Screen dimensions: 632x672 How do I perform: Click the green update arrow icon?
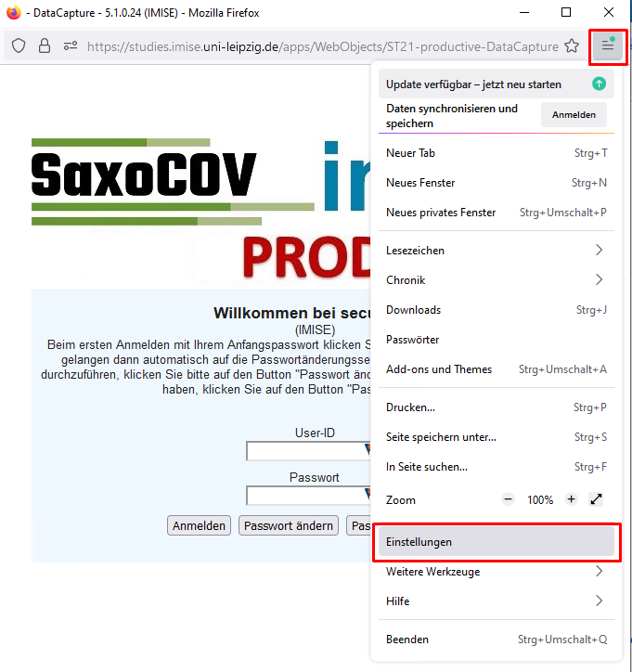[599, 84]
